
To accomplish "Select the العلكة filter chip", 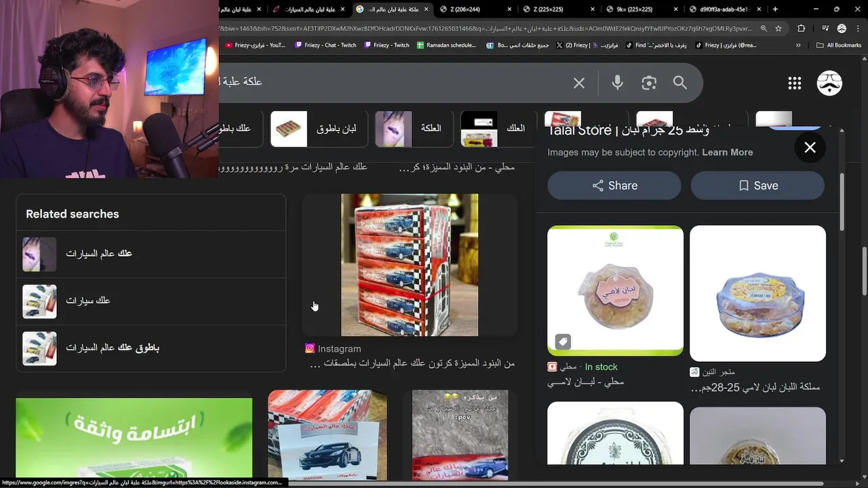I will point(414,129).
